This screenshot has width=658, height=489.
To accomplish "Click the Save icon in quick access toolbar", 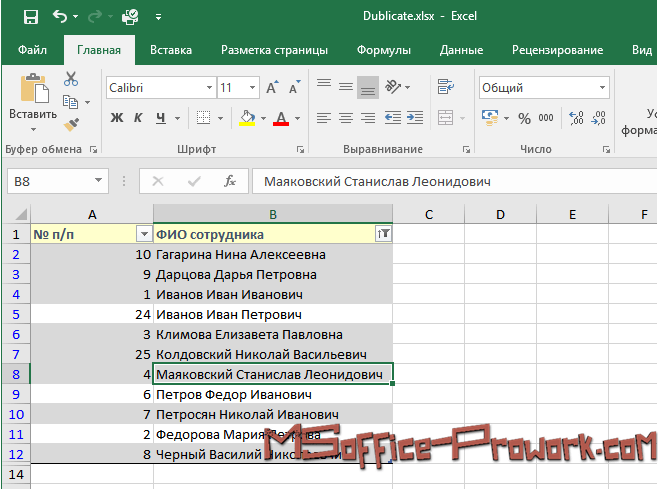I will 30,17.
